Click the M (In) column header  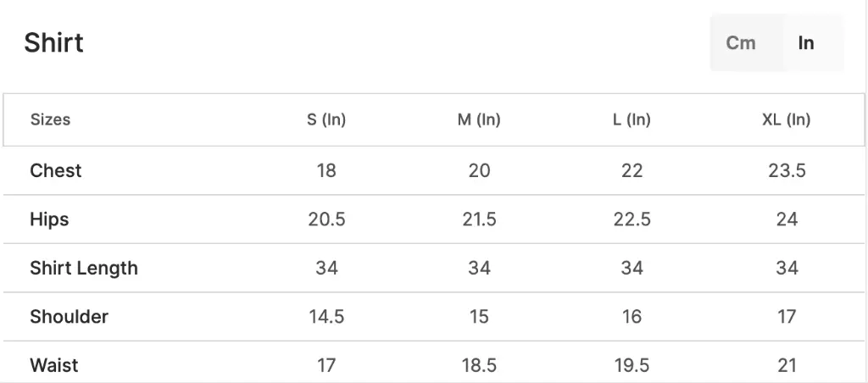tap(479, 119)
